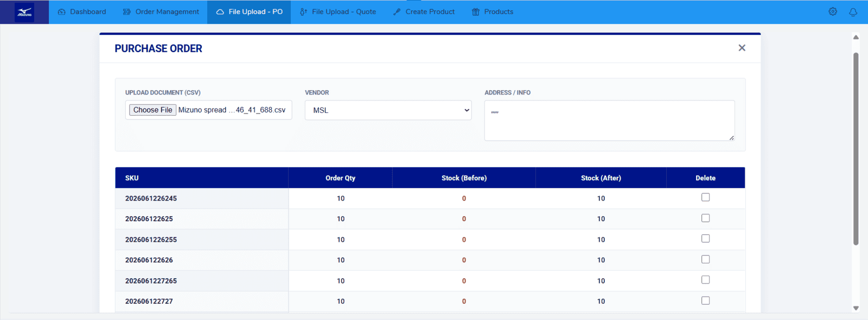Image resolution: width=868 pixels, height=320 pixels.
Task: Open File Upload - Quote
Action: point(337,12)
